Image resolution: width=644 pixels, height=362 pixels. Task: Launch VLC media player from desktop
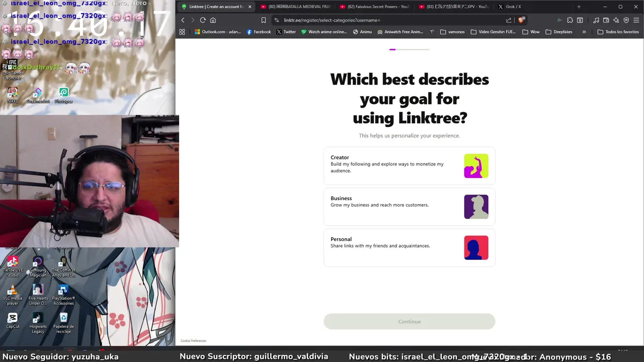pyautogui.click(x=13, y=295)
